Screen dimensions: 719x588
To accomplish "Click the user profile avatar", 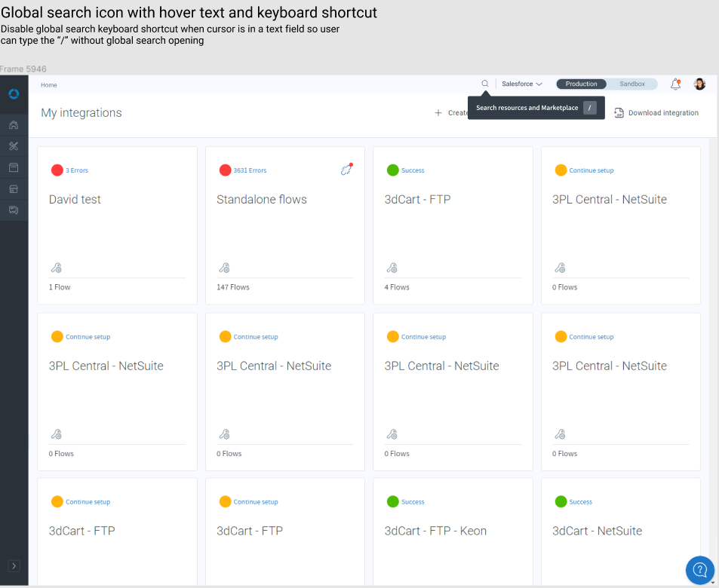I will [x=699, y=84].
